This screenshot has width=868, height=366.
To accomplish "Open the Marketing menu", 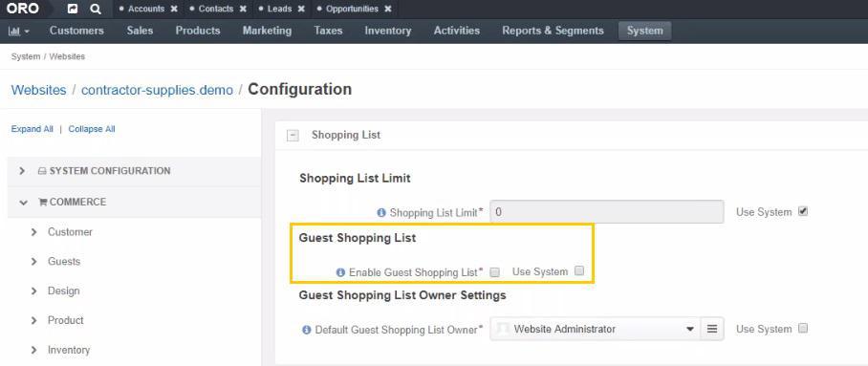I will (x=267, y=31).
